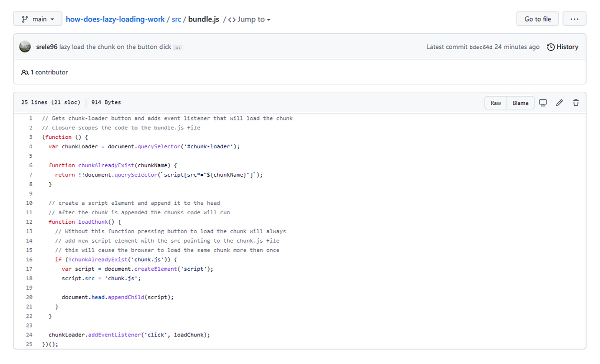Open the how-does-lazy-loading-work repository

(x=115, y=19)
